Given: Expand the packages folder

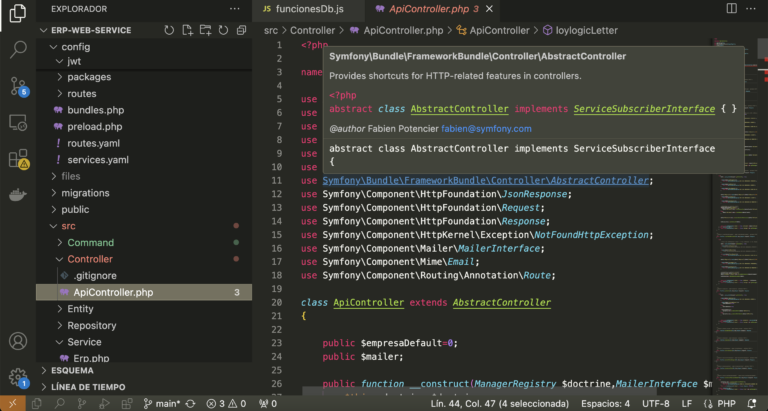Looking at the screenshot, I should [x=89, y=77].
